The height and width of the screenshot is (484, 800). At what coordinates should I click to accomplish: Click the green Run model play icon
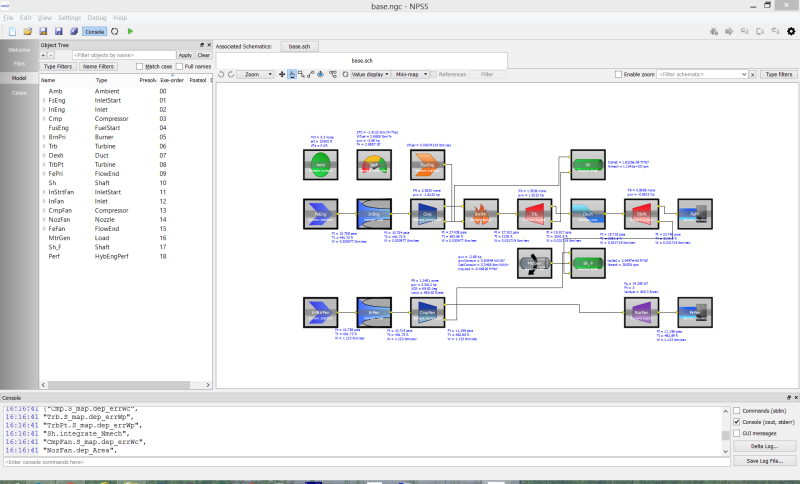coord(130,31)
